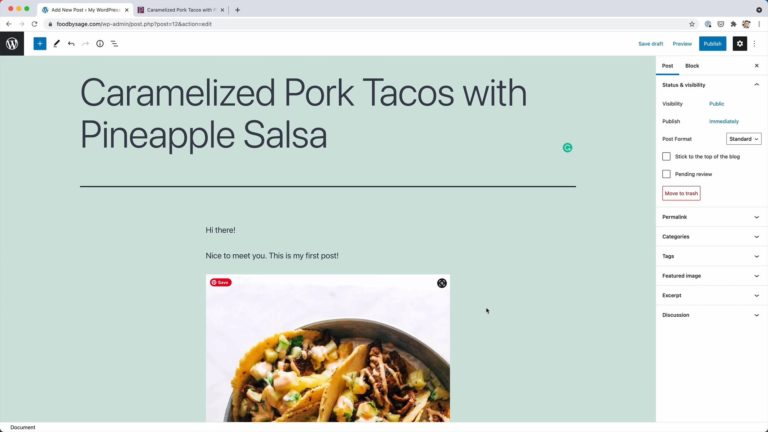Expand the Tags section
768x432 pixels.
(x=711, y=256)
